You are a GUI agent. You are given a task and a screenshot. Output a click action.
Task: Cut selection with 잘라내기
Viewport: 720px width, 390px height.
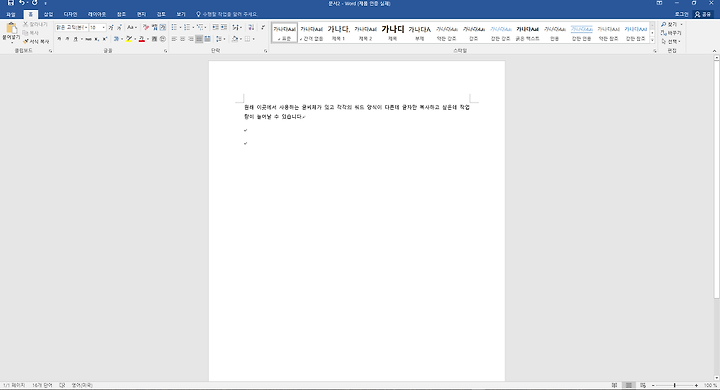[35, 24]
